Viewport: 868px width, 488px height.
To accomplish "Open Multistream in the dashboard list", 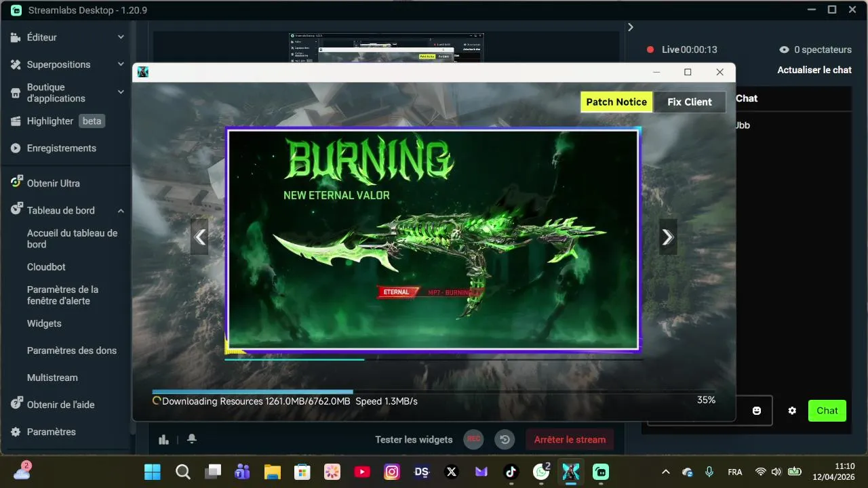I will click(52, 378).
